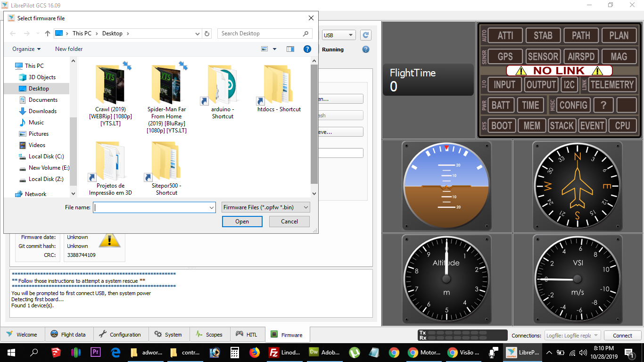This screenshot has height=362, width=644.
Task: Open Help in the firmware file dialog
Action: (307, 49)
